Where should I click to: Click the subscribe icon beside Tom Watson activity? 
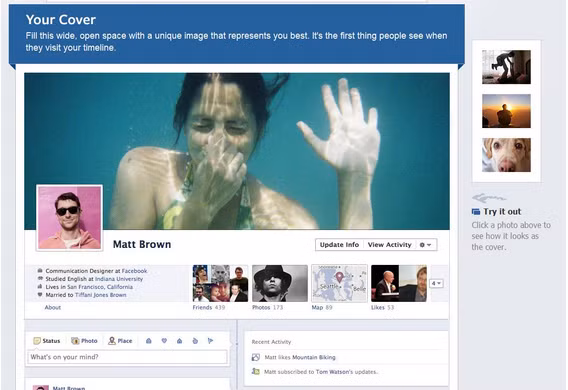click(x=256, y=372)
